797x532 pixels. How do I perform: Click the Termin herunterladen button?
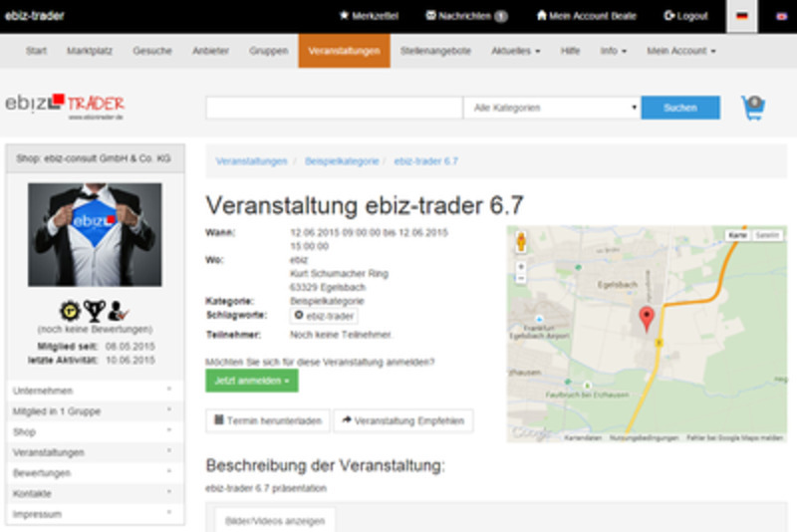(267, 420)
